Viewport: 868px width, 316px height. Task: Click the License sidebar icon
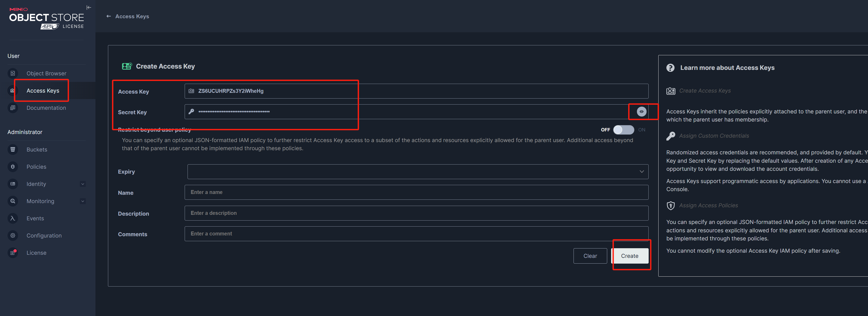click(13, 252)
